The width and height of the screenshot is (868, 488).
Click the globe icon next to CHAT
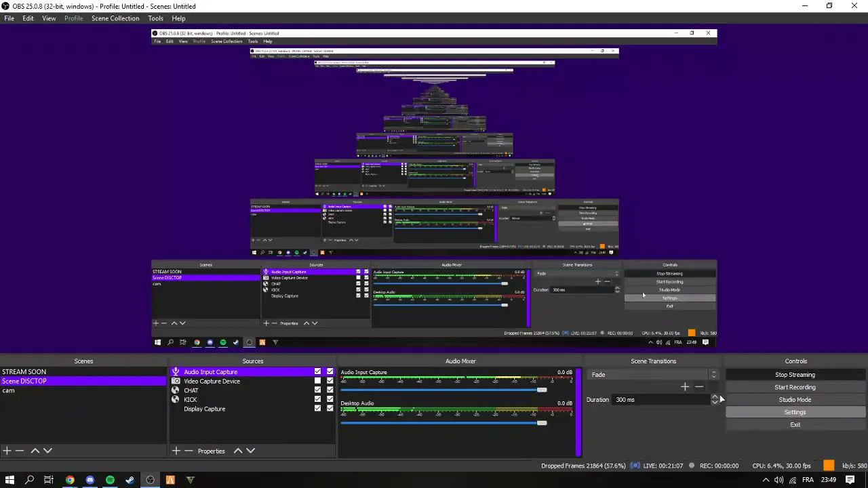click(176, 390)
